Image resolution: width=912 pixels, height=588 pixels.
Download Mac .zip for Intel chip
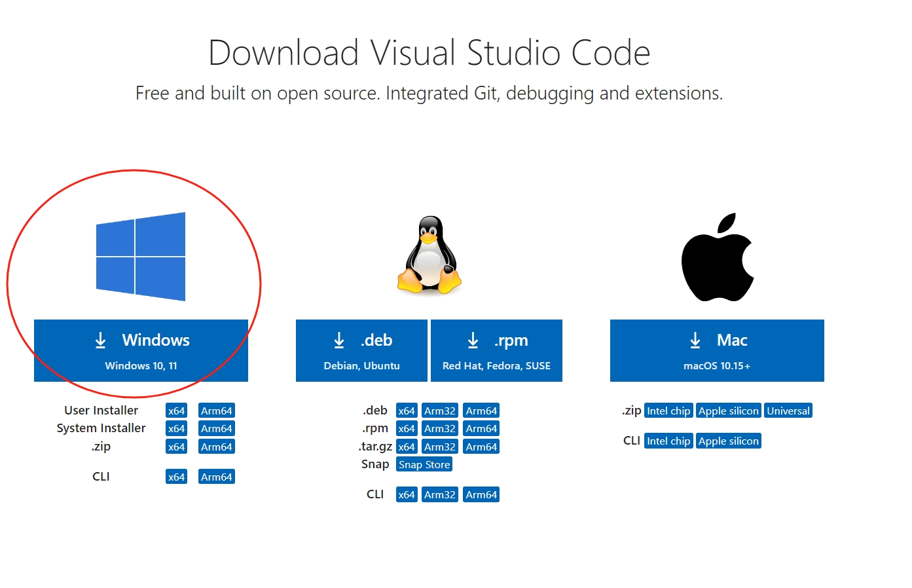tap(668, 411)
